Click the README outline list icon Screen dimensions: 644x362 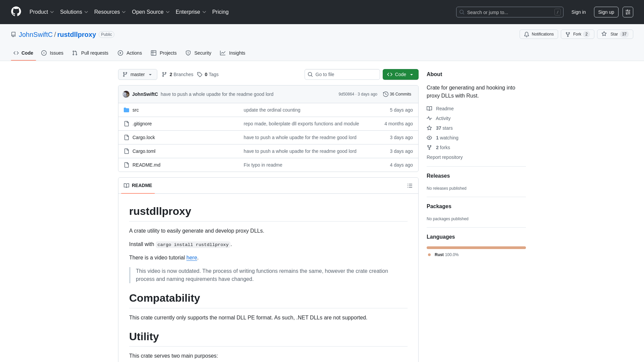(410, 186)
